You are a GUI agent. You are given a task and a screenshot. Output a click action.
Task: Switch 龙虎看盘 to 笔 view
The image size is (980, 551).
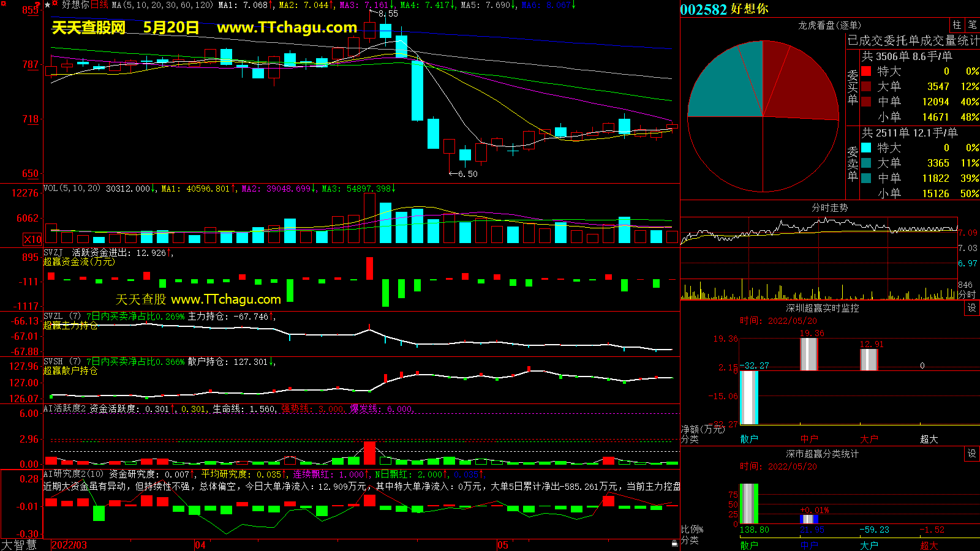(x=972, y=25)
